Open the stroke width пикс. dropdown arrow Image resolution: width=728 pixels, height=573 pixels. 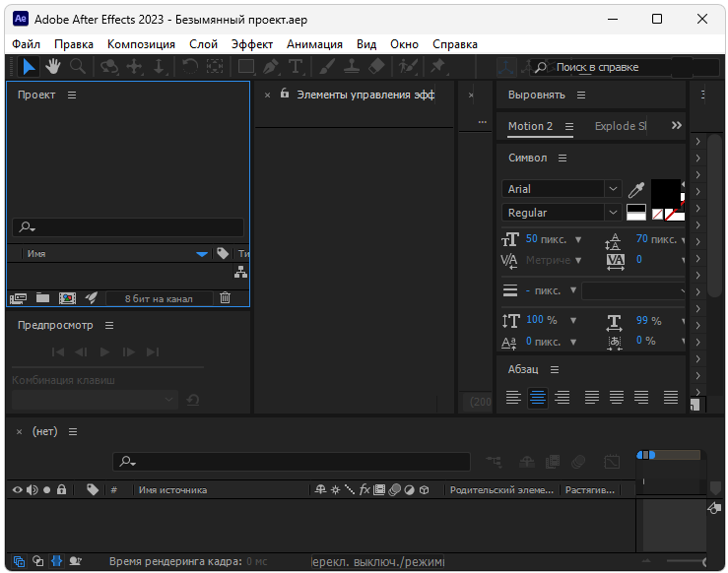(x=573, y=290)
